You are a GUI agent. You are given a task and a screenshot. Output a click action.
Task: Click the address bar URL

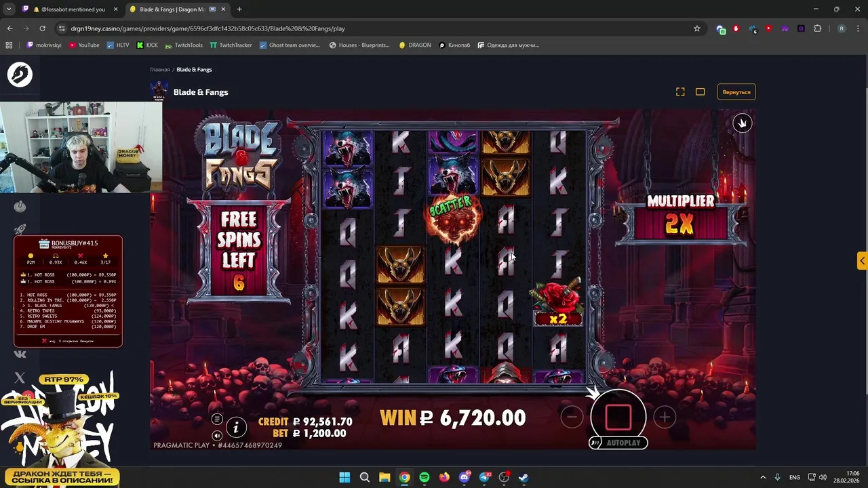(208, 28)
